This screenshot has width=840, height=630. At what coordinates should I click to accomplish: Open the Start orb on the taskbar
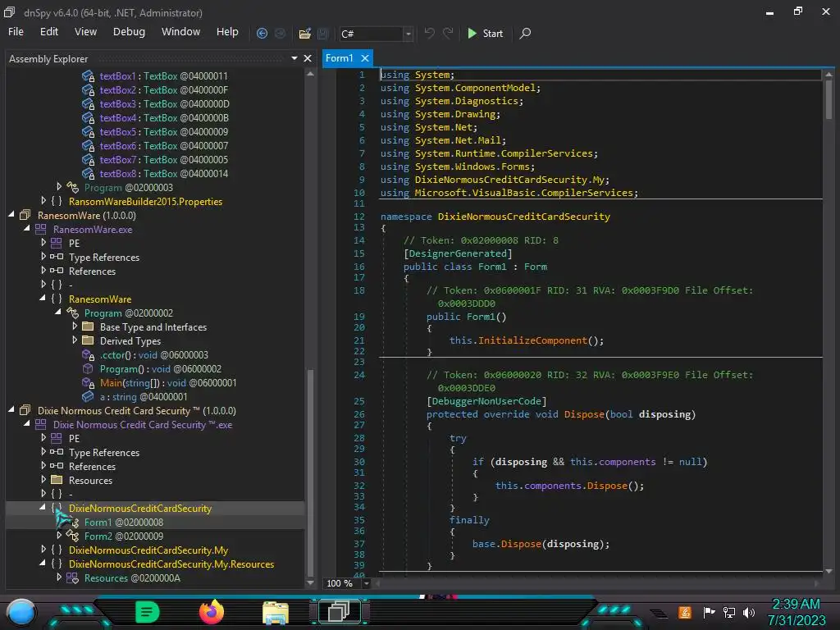click(x=21, y=612)
